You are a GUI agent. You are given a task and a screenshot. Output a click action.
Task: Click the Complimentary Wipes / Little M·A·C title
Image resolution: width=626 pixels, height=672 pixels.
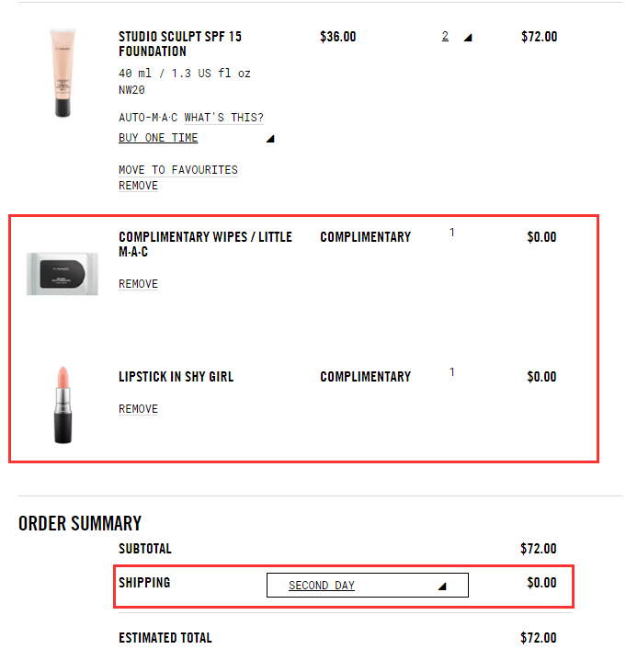pyautogui.click(x=205, y=244)
